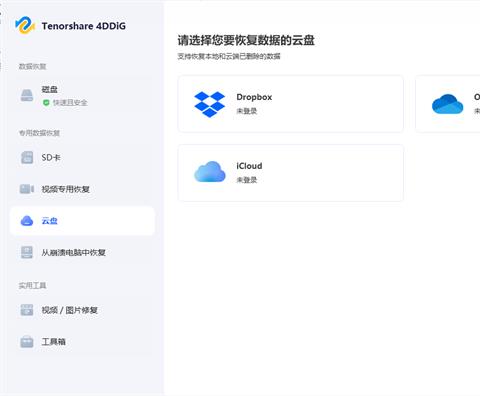Screen dimensions: 480x396
Task: Open the SD卡 recovery option
Action: tap(82, 157)
